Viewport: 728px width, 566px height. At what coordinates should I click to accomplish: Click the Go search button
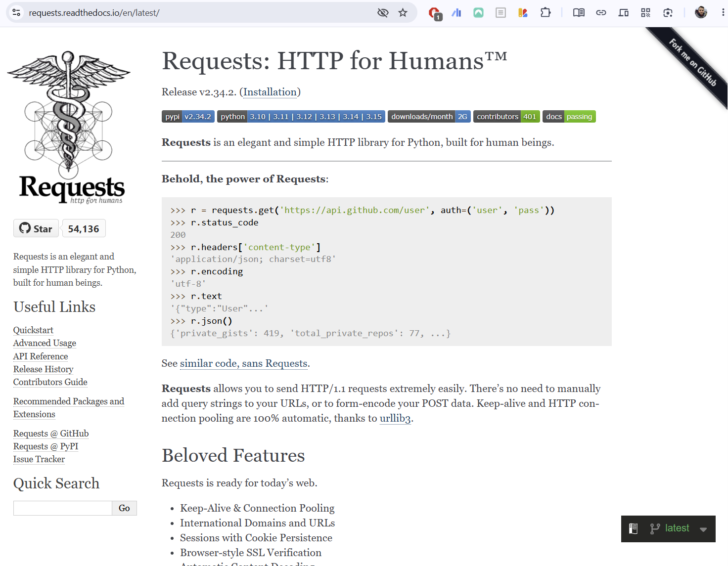[x=124, y=508]
